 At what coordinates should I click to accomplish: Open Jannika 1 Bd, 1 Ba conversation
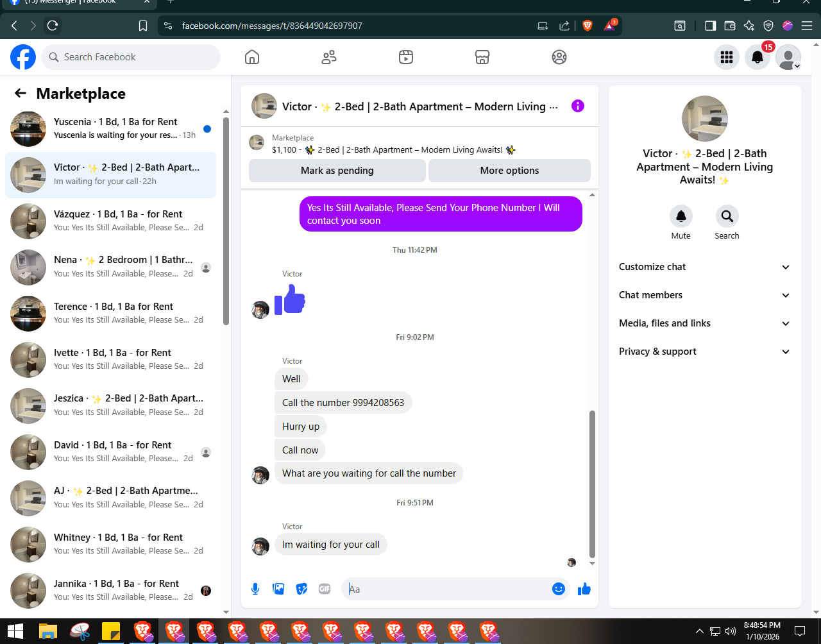pos(110,590)
